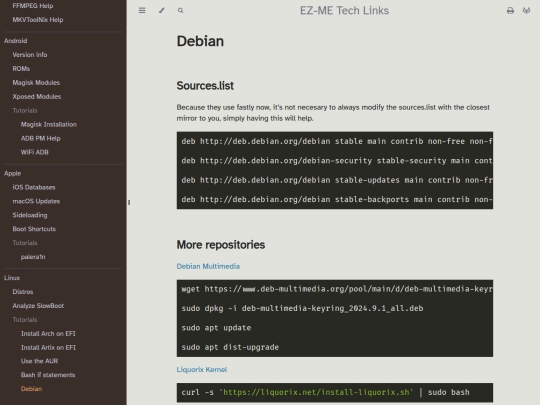Open WiFi ADB tutorial
This screenshot has height=405, width=540.
[x=35, y=152]
